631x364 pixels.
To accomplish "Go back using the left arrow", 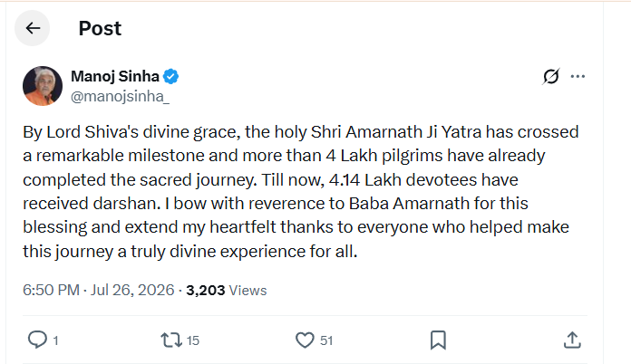I will 33,28.
